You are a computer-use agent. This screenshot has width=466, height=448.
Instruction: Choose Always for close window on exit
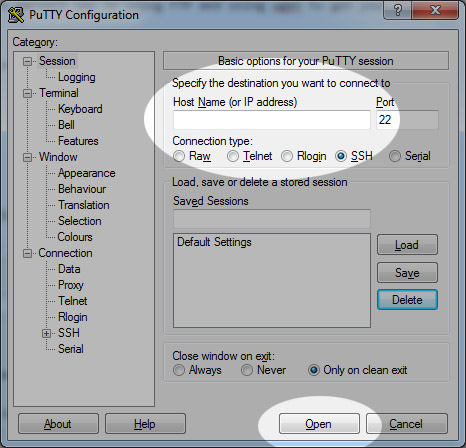point(179,370)
